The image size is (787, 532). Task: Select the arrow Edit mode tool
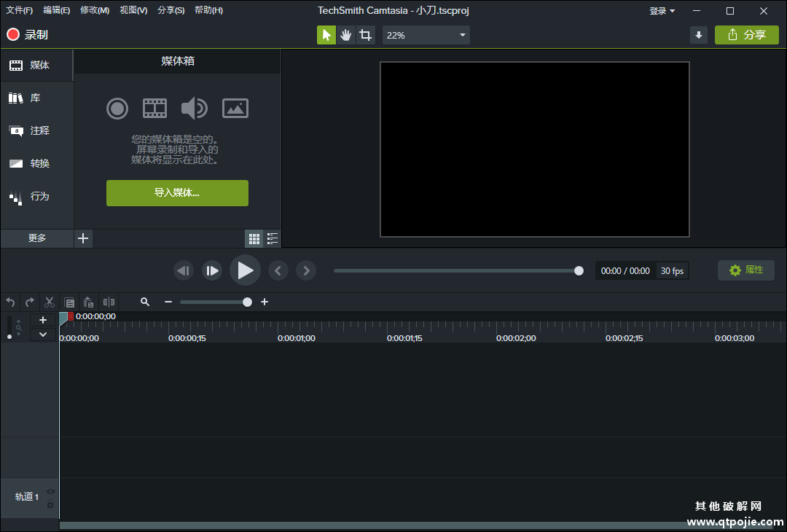coord(326,35)
